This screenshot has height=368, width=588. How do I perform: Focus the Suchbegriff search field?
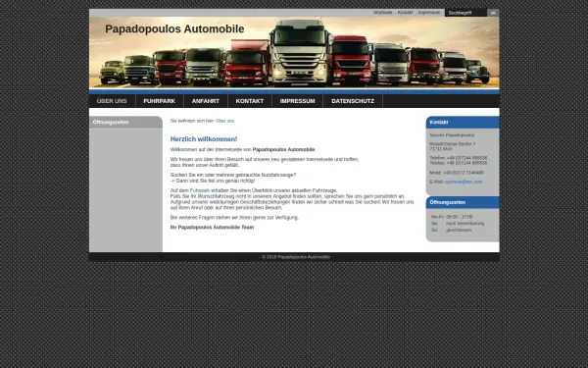(x=465, y=13)
